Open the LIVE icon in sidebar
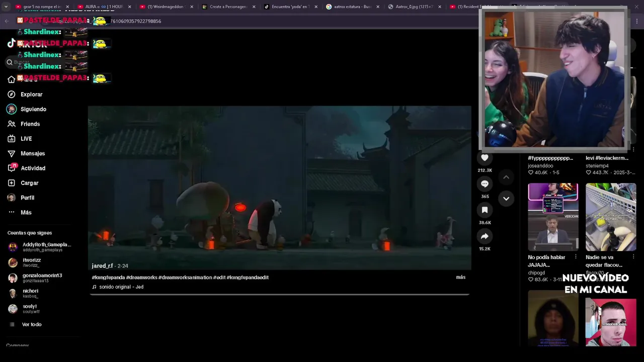The width and height of the screenshot is (644, 362). [11, 139]
